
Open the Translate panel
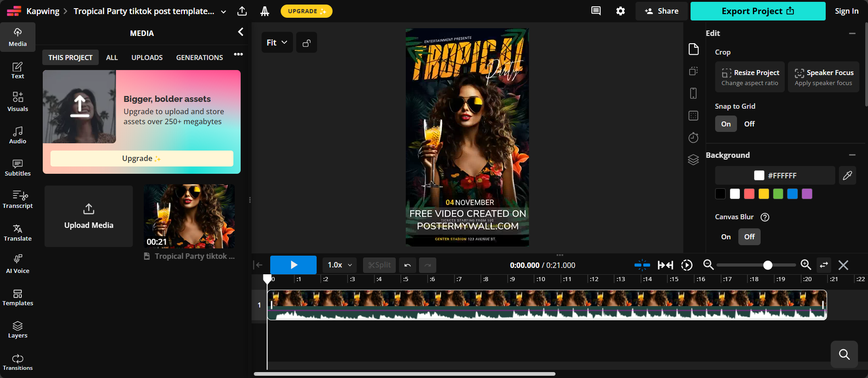pos(18,232)
